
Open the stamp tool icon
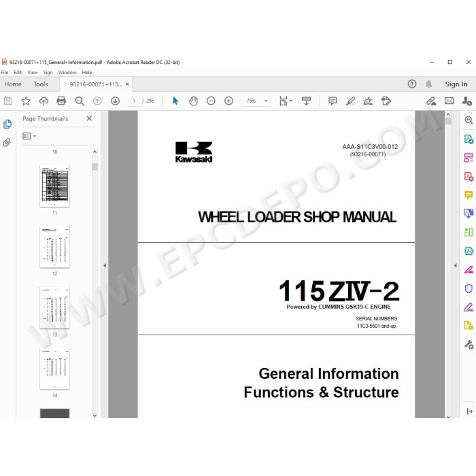click(x=386, y=101)
